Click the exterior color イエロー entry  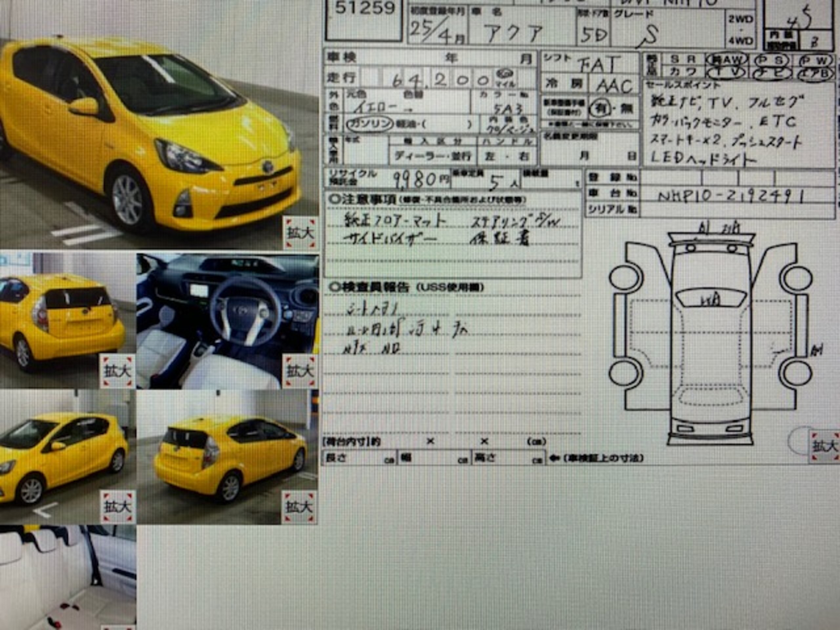[x=376, y=108]
